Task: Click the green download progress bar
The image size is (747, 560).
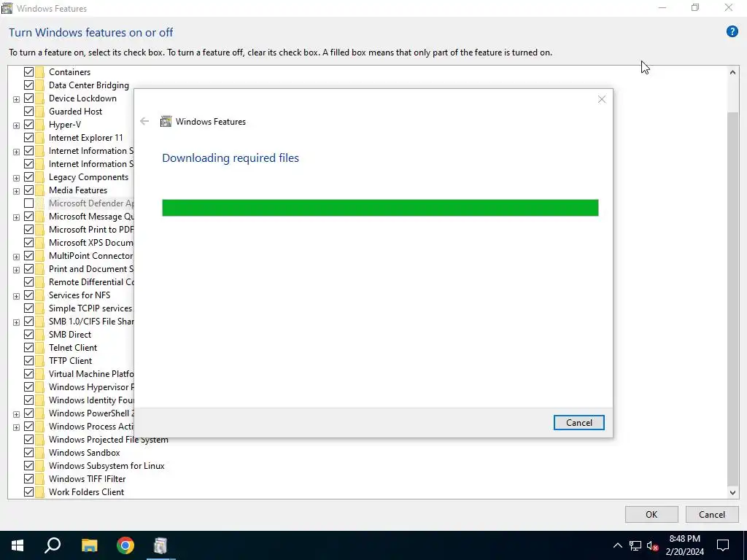Action: point(380,208)
